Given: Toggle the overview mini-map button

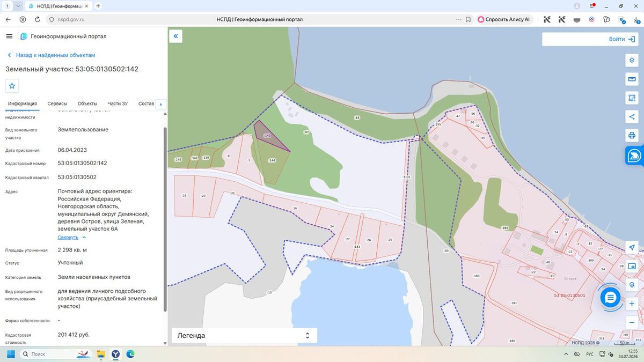Looking at the screenshot, I should pyautogui.click(x=632, y=266).
